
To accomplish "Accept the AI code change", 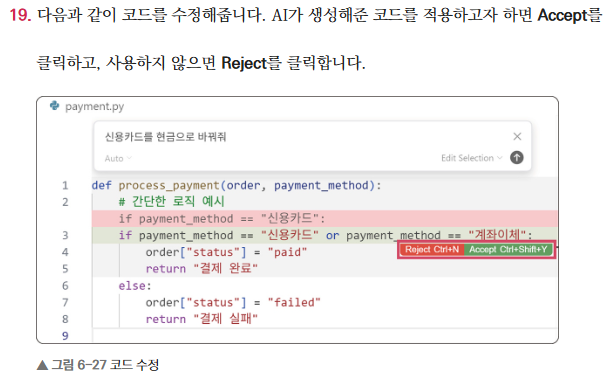I will click(508, 249).
